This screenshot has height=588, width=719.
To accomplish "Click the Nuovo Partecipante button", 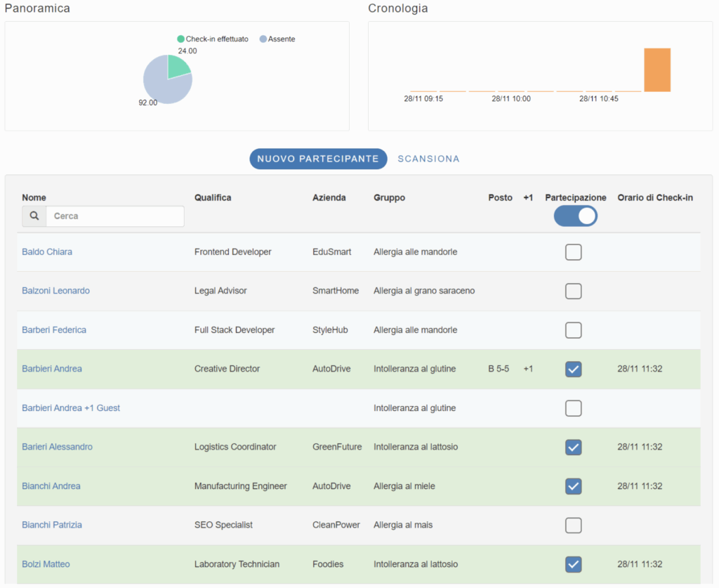I will coord(318,159).
